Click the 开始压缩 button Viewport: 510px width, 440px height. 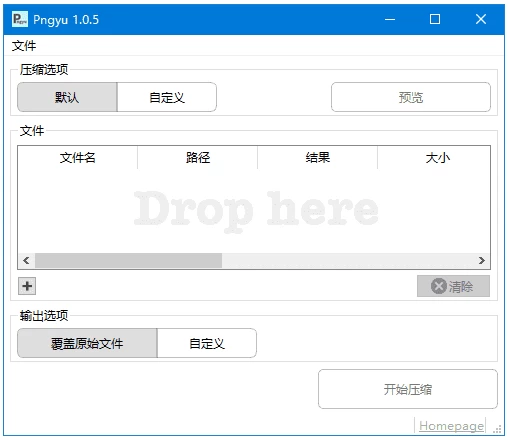coord(408,389)
